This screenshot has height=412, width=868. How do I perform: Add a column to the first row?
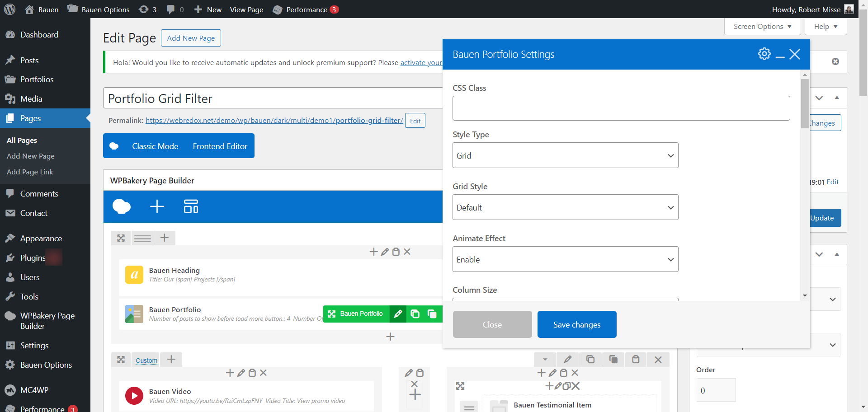[x=165, y=238]
